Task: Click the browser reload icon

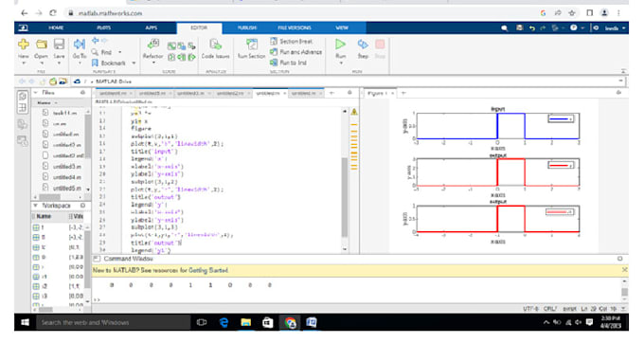Action: coord(53,13)
